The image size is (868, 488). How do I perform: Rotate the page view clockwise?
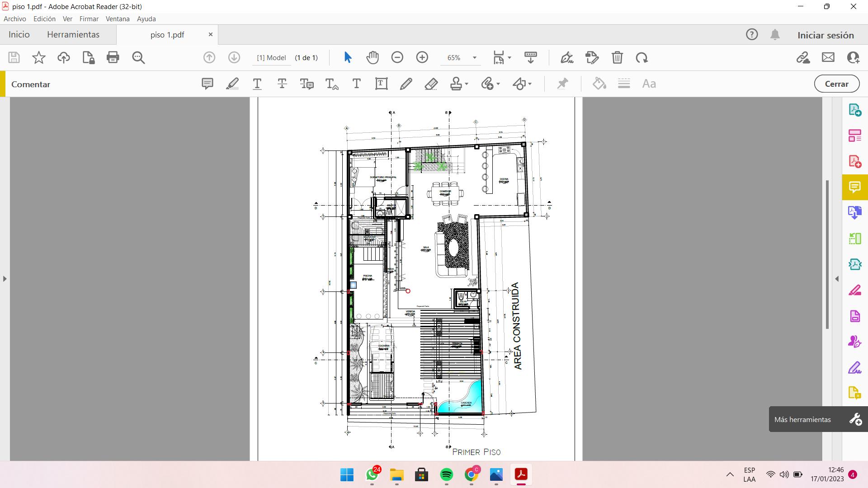coord(642,57)
